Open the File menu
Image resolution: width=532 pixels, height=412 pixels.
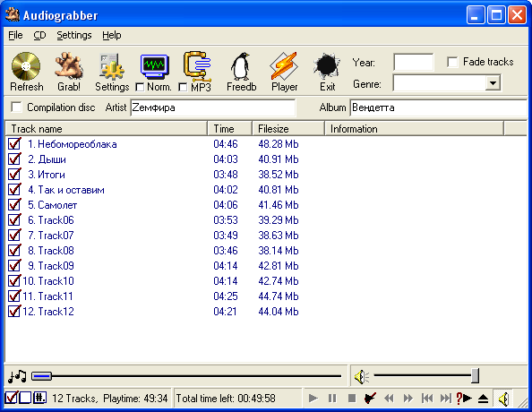click(15, 35)
